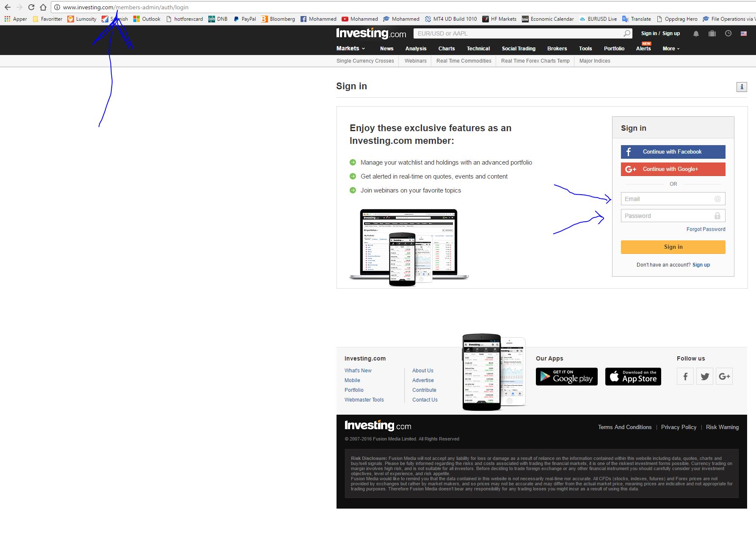Open Contact Us footer link
Screen dimensions: 756x556
(425, 400)
